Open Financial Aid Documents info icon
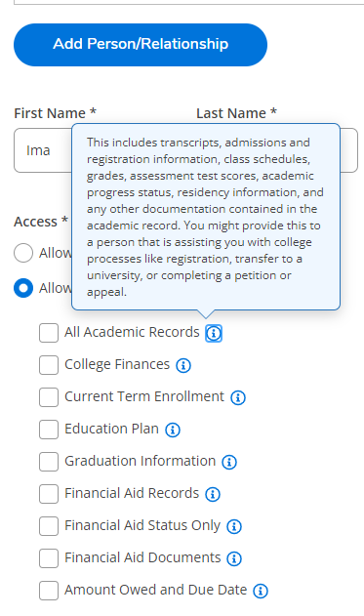The width and height of the screenshot is (364, 616). 234,559
